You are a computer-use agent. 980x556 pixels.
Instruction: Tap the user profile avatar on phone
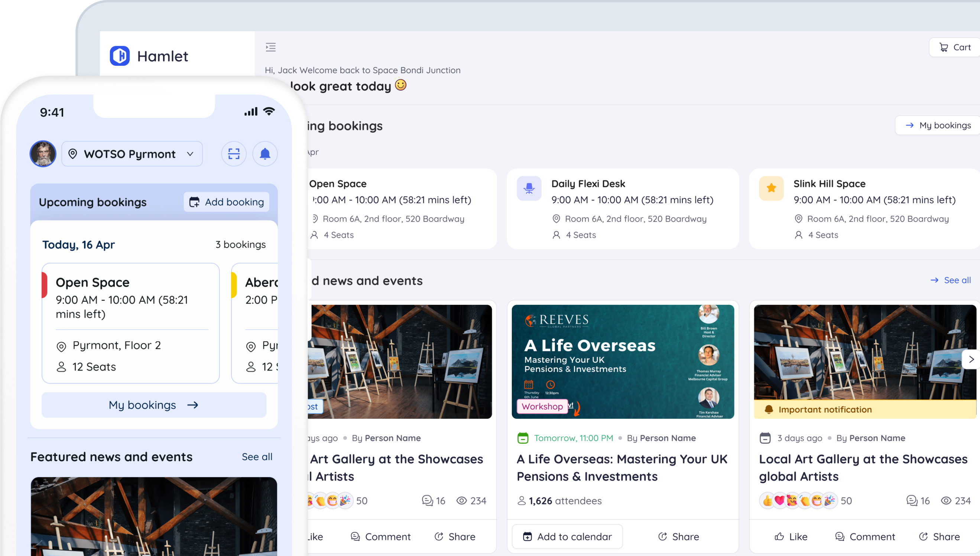pos(43,154)
